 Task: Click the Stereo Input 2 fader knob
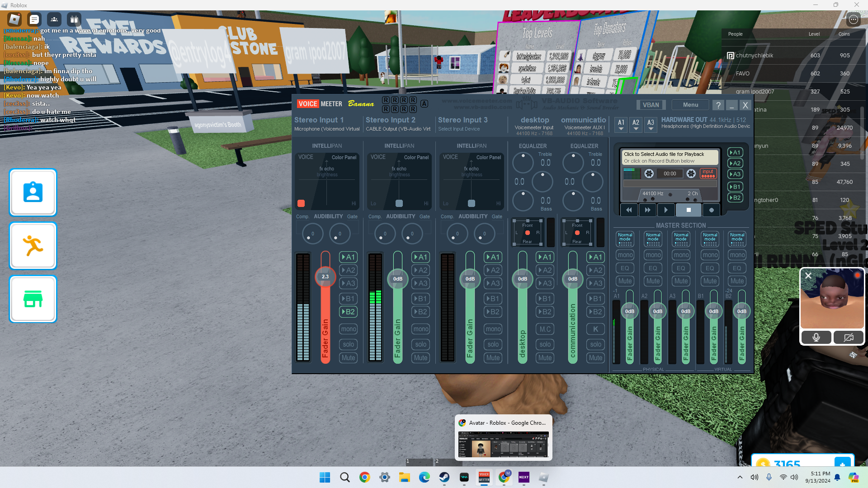coord(397,279)
